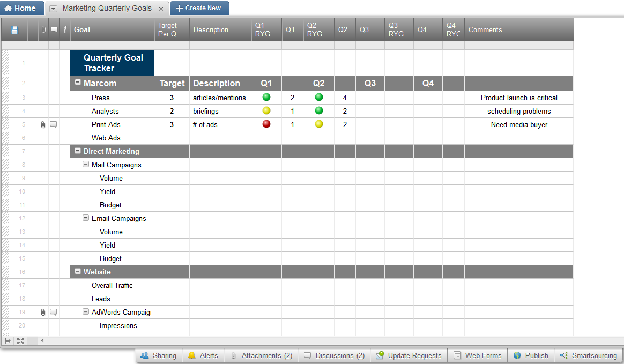Collapse the Email Campaigns group
Screen dimensions: 624x364
(x=86, y=218)
